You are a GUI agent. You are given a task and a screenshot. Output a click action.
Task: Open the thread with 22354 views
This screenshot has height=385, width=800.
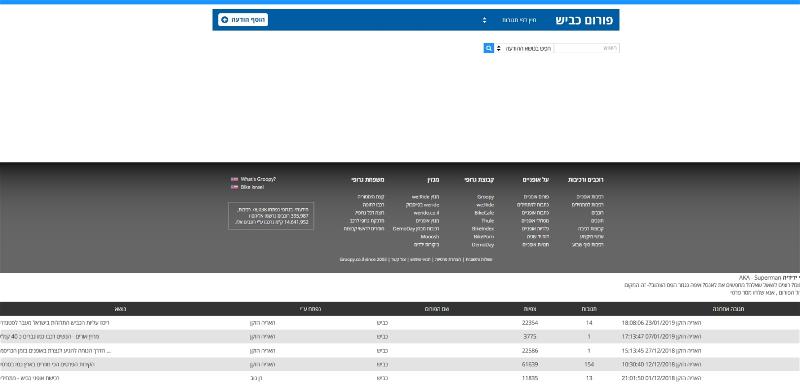(55, 323)
